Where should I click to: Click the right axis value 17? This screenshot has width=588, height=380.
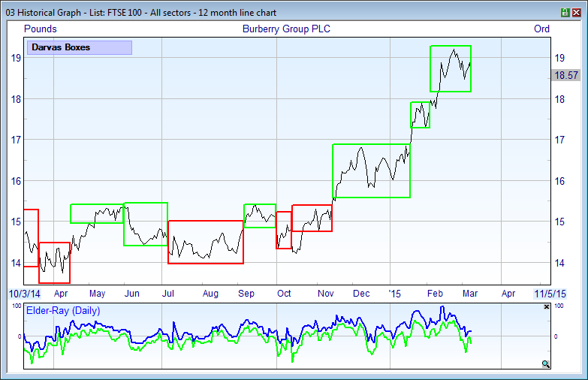coord(559,140)
